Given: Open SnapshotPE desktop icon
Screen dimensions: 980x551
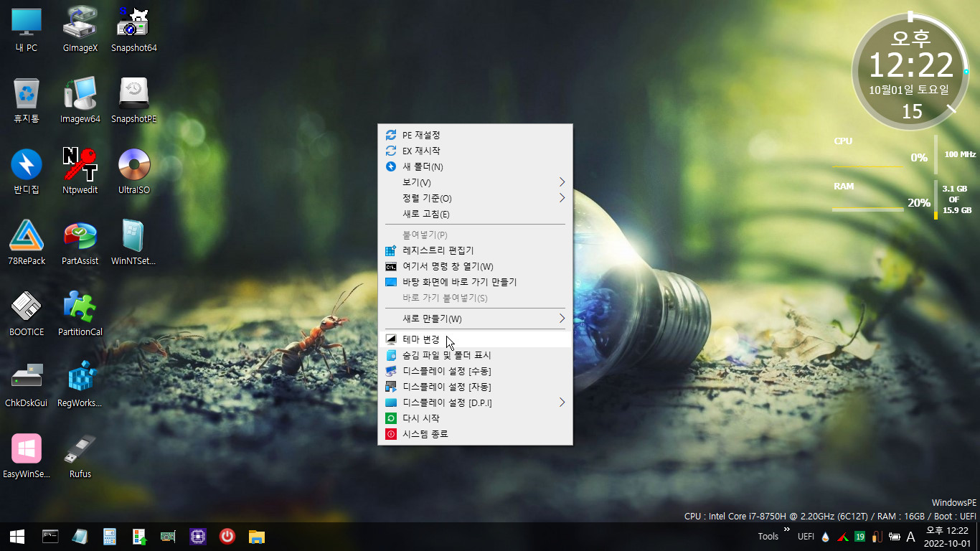Looking at the screenshot, I should [134, 100].
